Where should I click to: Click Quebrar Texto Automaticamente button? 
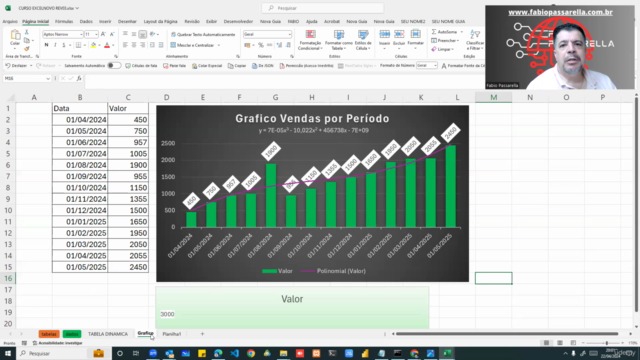click(x=203, y=35)
